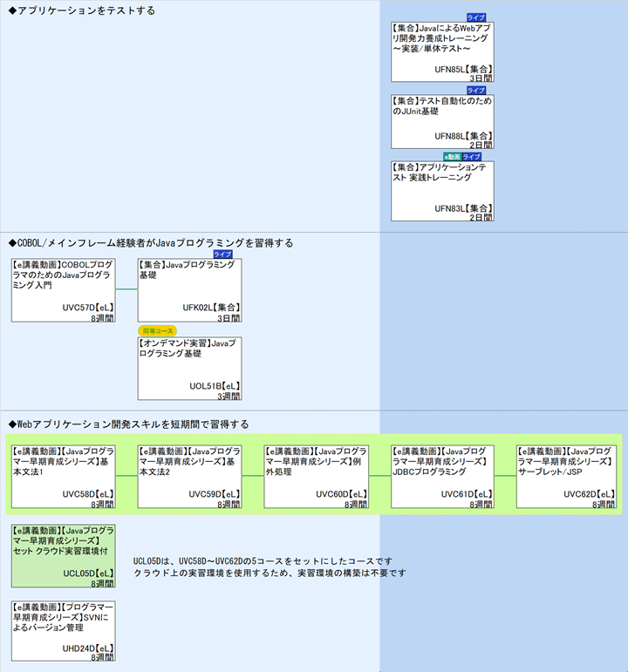The image size is (628, 672).
Task: Click the e動画 badge above UFN83L course
Action: pyautogui.click(x=453, y=157)
